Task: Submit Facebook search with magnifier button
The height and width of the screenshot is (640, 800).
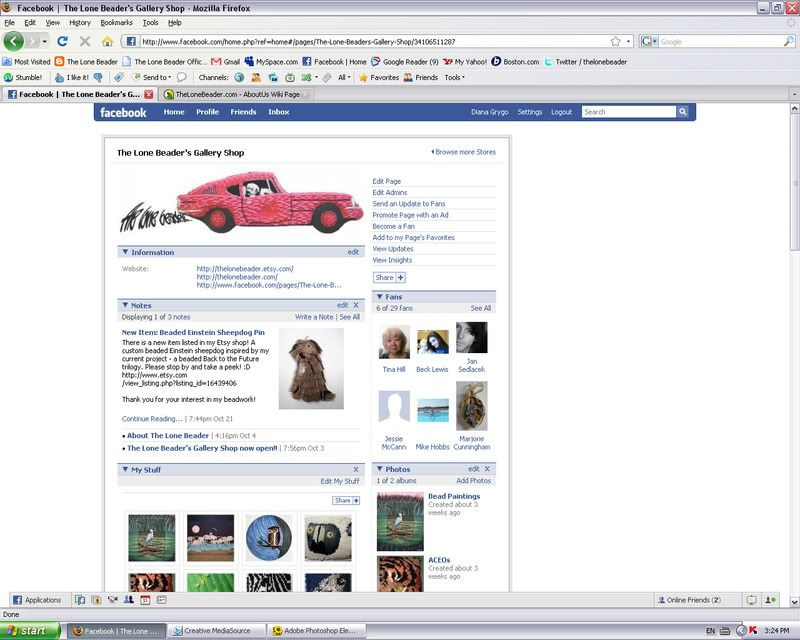Action: pos(683,112)
